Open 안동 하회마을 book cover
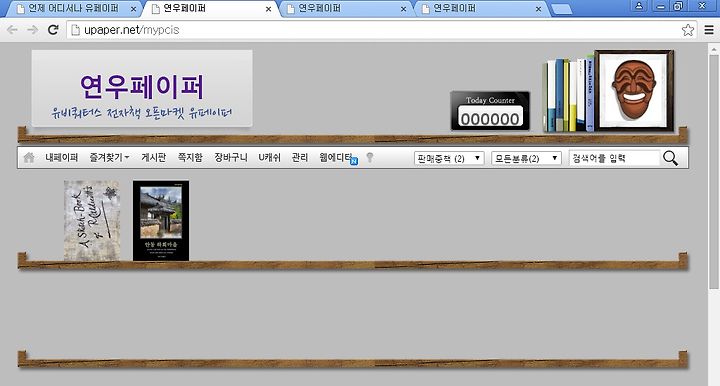Image resolution: width=720 pixels, height=386 pixels. click(161, 221)
